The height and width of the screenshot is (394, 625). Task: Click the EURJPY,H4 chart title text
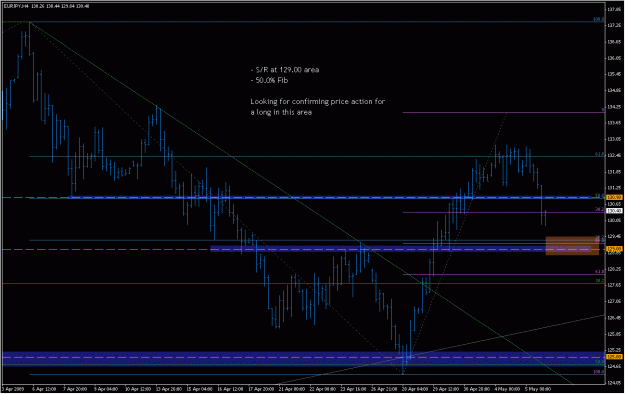tap(15, 6)
